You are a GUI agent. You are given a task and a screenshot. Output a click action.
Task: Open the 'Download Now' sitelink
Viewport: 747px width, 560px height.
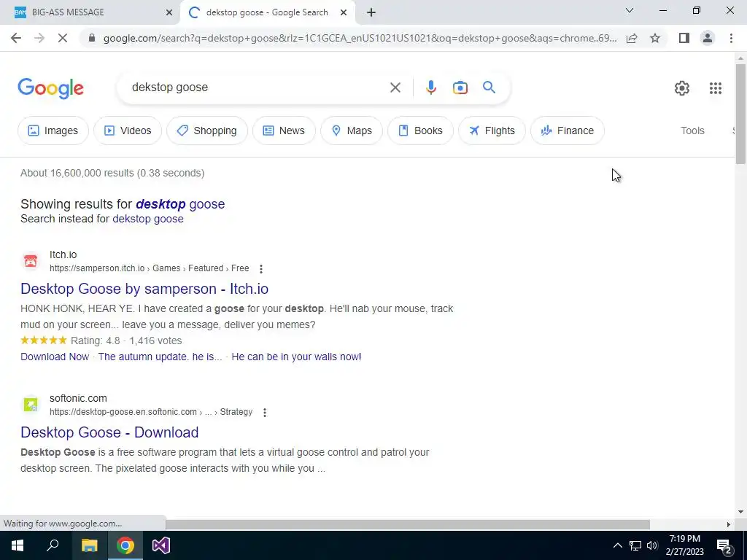55,357
